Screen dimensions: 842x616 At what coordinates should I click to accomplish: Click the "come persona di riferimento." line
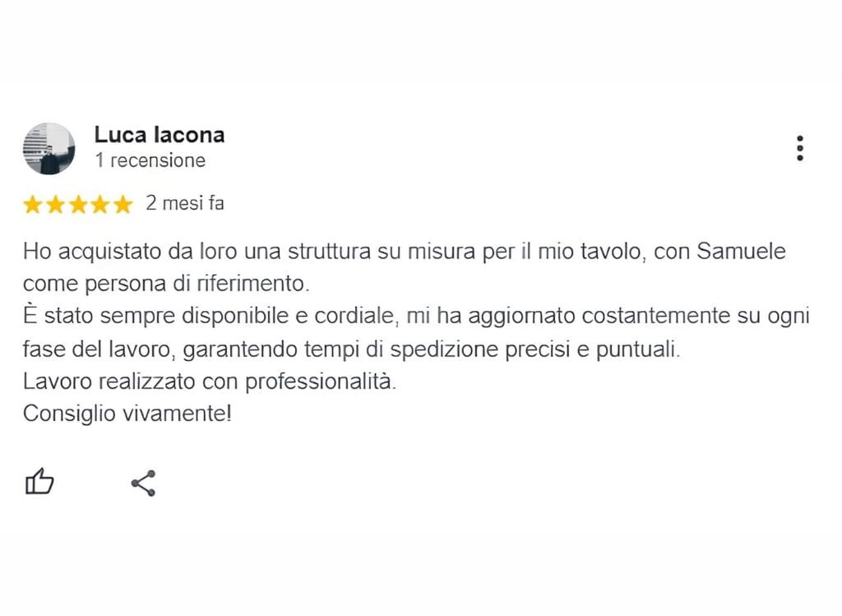coord(167,284)
